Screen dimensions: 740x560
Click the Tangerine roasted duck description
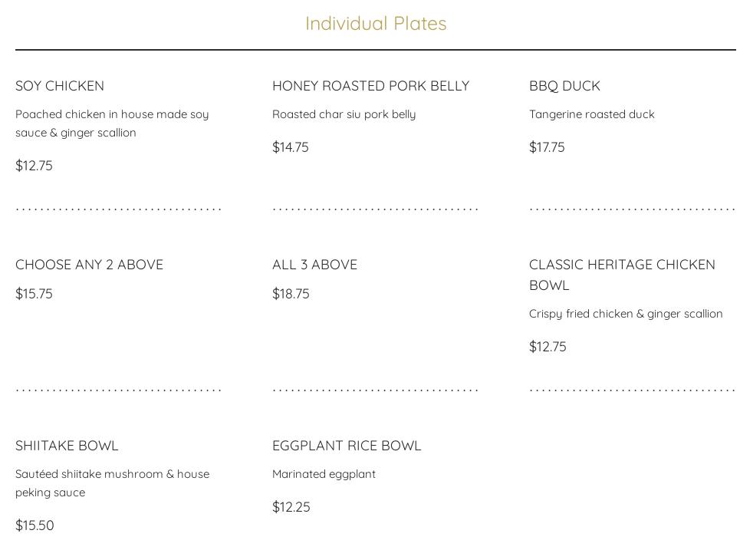(592, 114)
